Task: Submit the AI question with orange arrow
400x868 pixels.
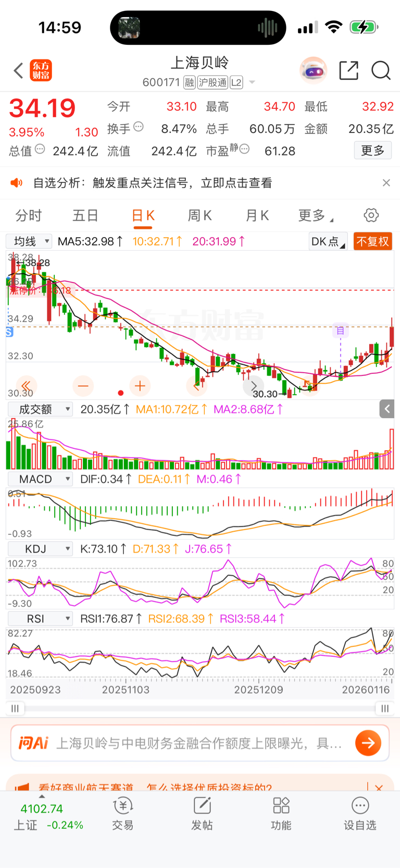Action: [x=368, y=743]
